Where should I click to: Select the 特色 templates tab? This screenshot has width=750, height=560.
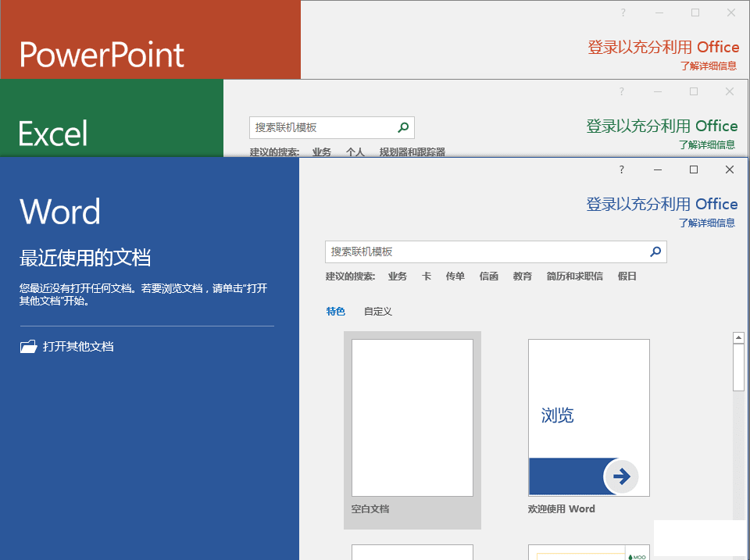335,312
